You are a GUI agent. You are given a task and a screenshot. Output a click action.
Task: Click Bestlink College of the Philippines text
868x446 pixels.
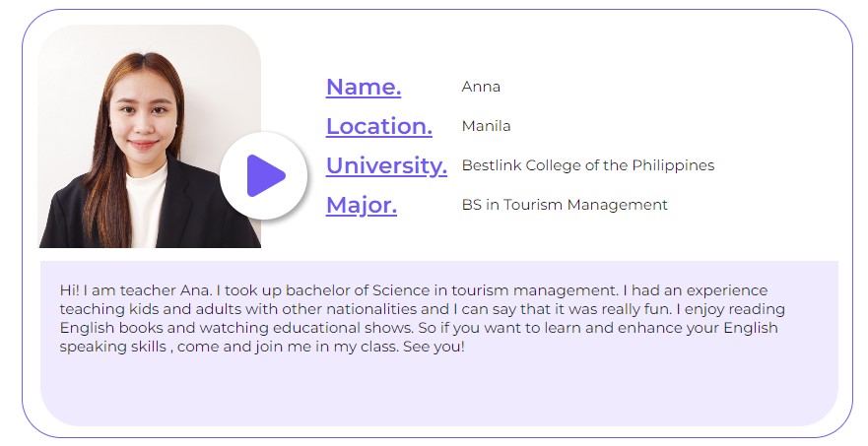pos(588,165)
